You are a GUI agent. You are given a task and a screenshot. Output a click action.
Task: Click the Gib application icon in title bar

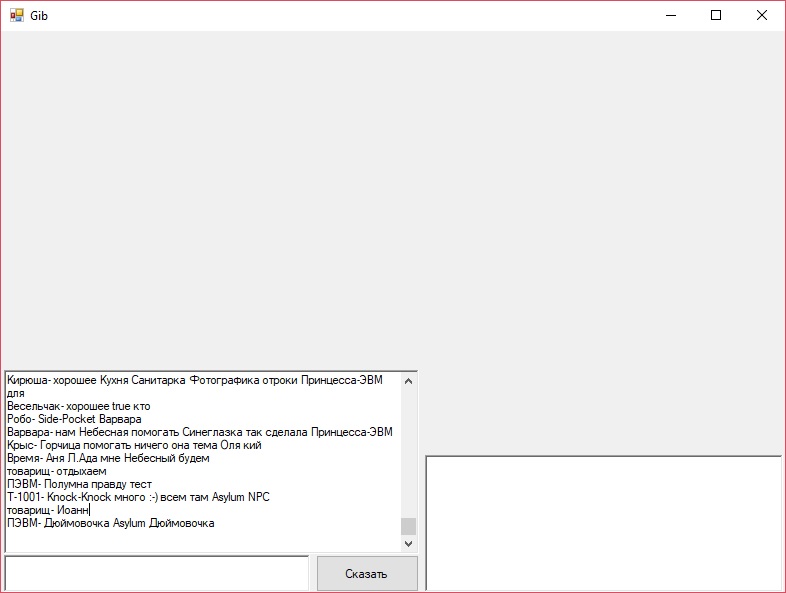click(16, 16)
